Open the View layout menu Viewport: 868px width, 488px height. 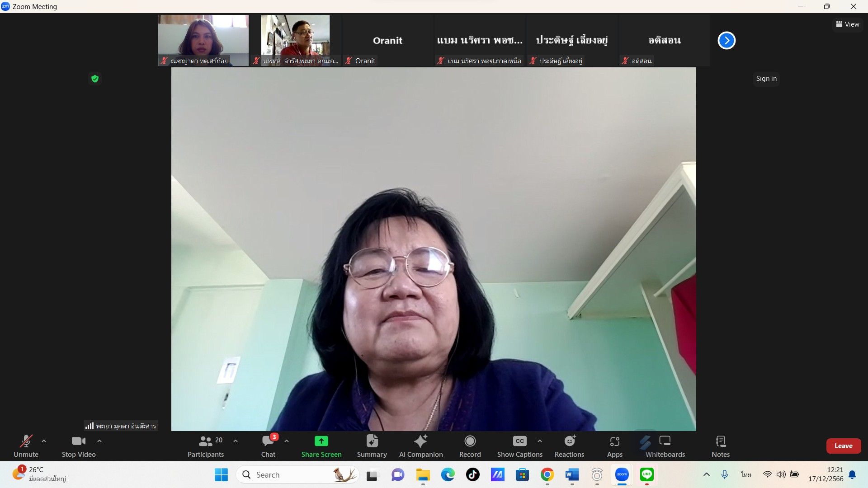coord(848,24)
